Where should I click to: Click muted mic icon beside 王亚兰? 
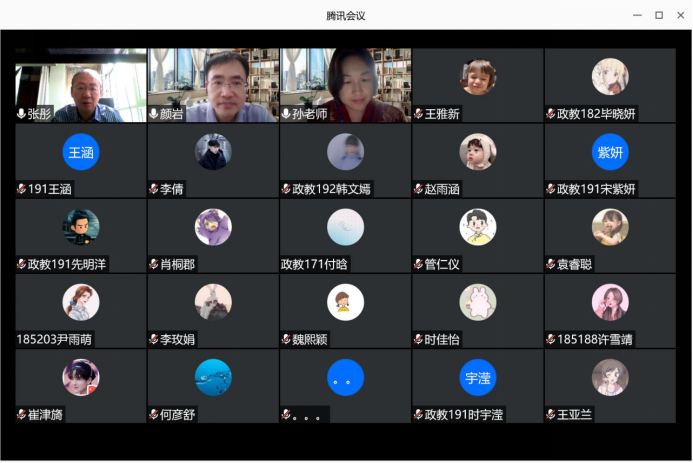point(550,414)
